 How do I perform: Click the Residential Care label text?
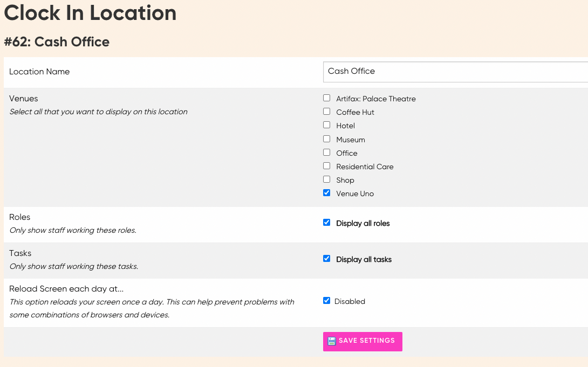365,167
